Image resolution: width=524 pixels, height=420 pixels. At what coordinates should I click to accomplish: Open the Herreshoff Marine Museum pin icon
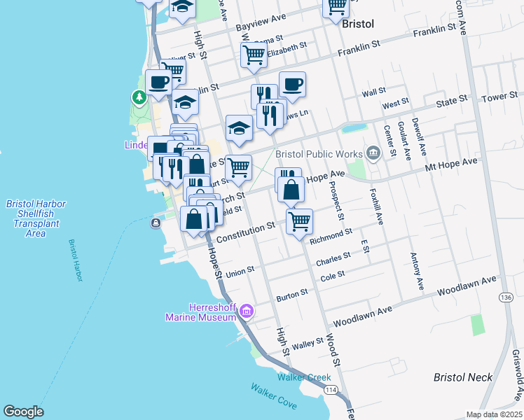247,311
